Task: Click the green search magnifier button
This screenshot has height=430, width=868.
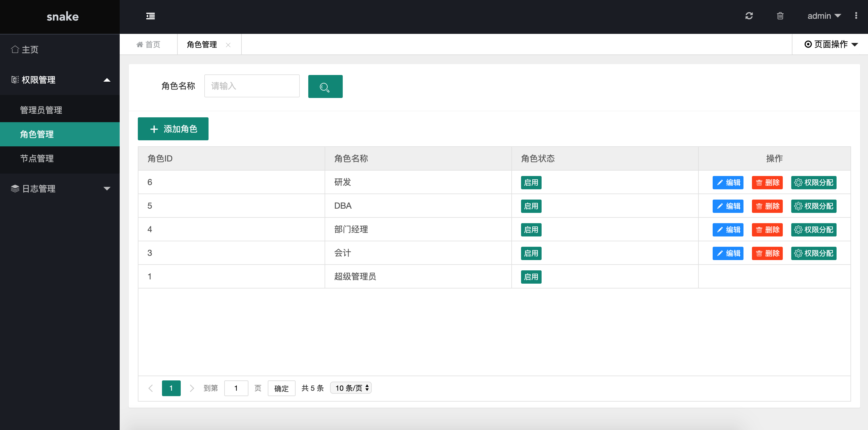Action: [x=325, y=86]
